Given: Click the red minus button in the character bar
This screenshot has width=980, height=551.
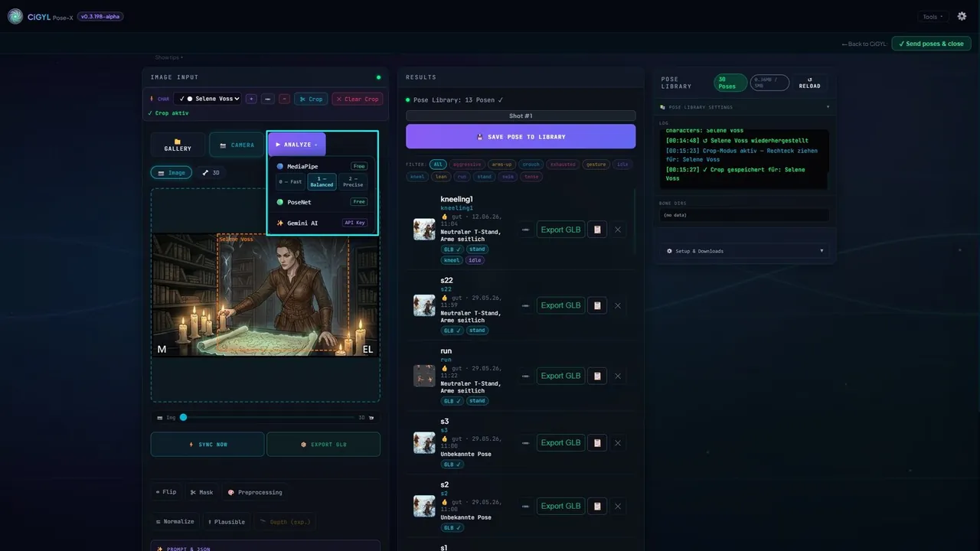Looking at the screenshot, I should pyautogui.click(x=285, y=99).
